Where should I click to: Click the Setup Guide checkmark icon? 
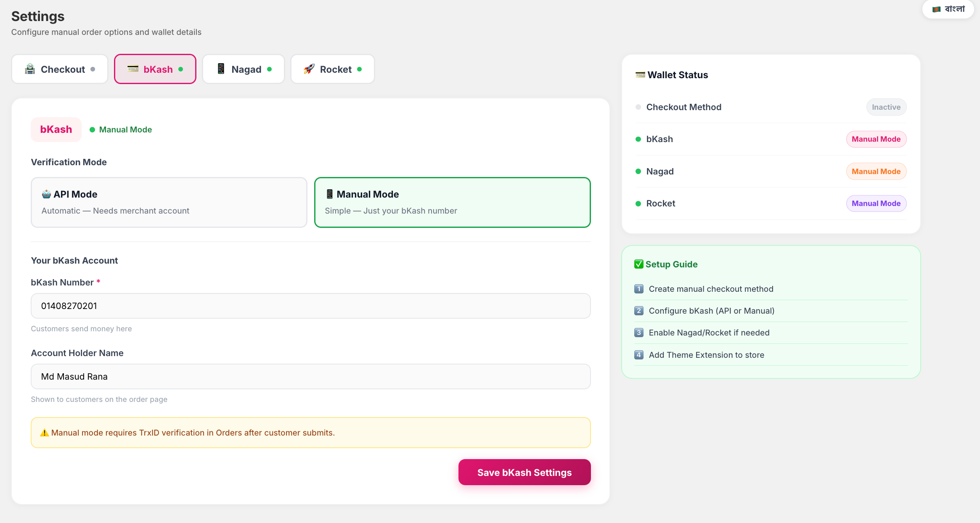click(639, 264)
